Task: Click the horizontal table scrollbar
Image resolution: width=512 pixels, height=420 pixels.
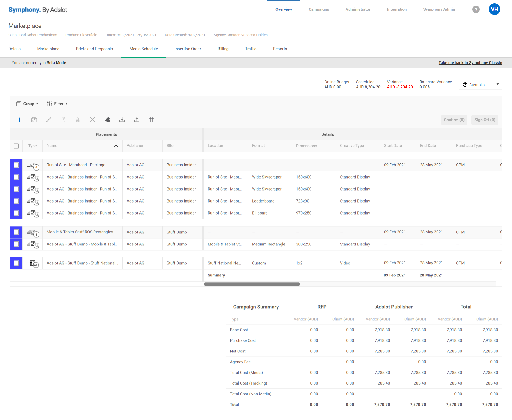Action: (x=252, y=284)
